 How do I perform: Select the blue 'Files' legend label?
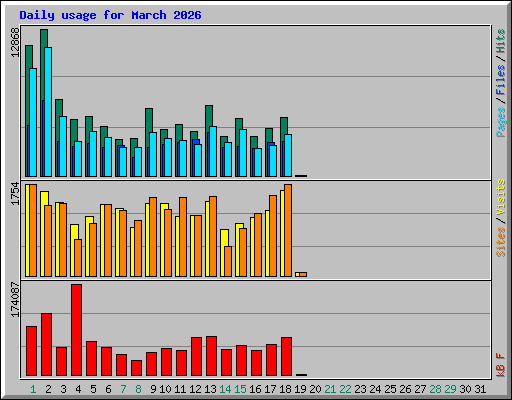pyautogui.click(x=501, y=80)
